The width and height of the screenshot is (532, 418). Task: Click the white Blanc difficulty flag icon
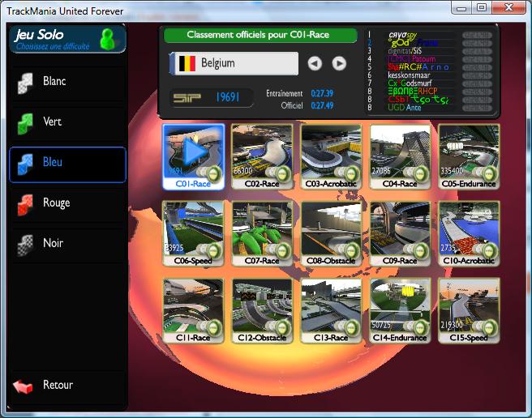25,82
